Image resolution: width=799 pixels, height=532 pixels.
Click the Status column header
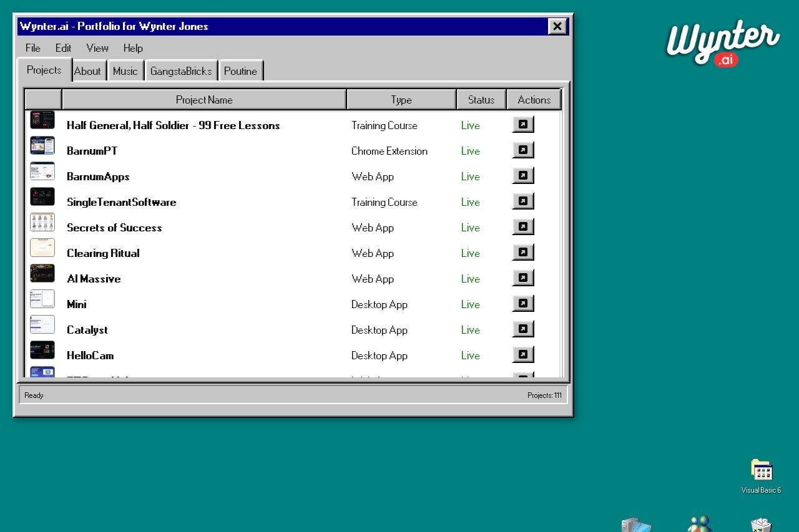[x=481, y=100]
